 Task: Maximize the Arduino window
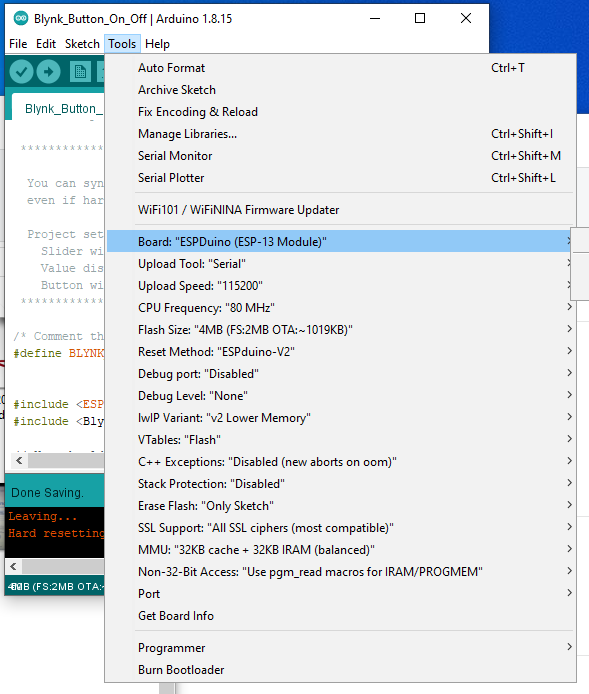coord(420,18)
